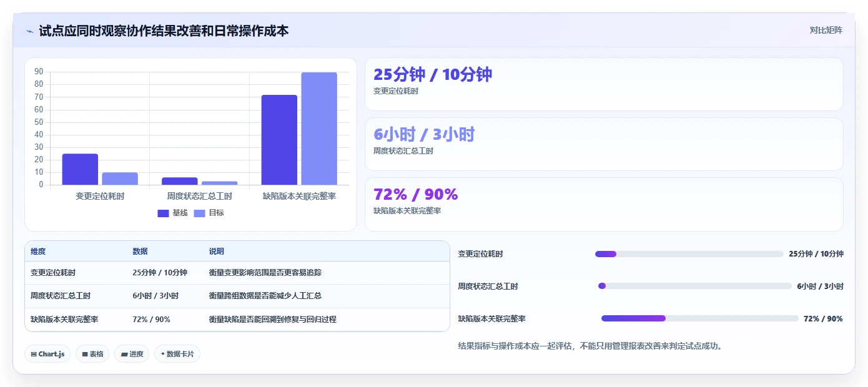Click the 缺陷版本关联完整率 progress label
Screen dimensions: 868x387
pos(491,318)
